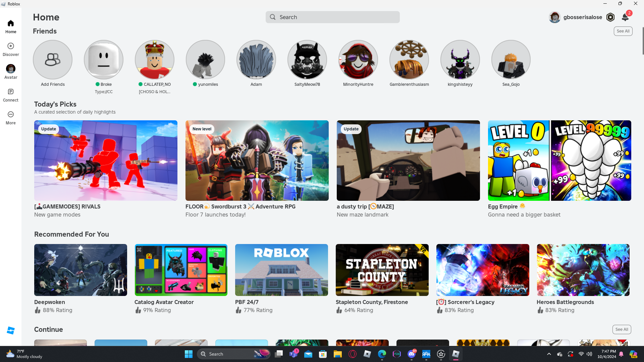The height and width of the screenshot is (362, 644).
Task: Open the More menu in sidebar
Action: pyautogui.click(x=11, y=118)
